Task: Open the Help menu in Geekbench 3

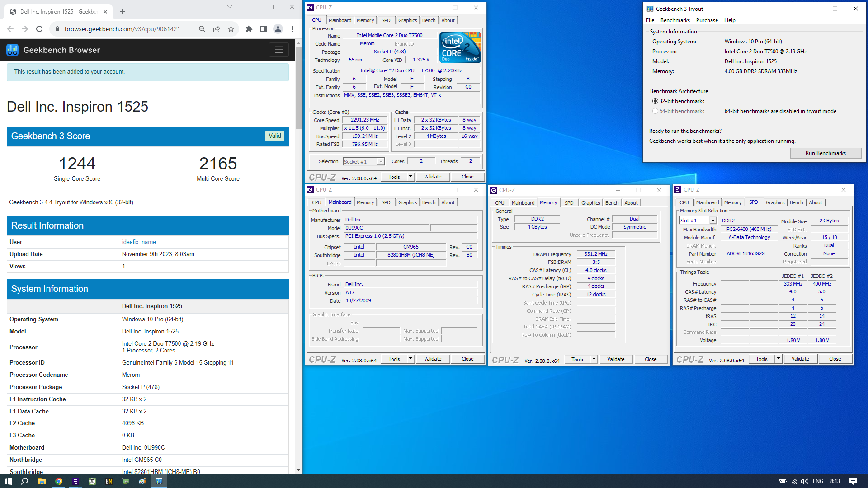Action: click(x=730, y=20)
